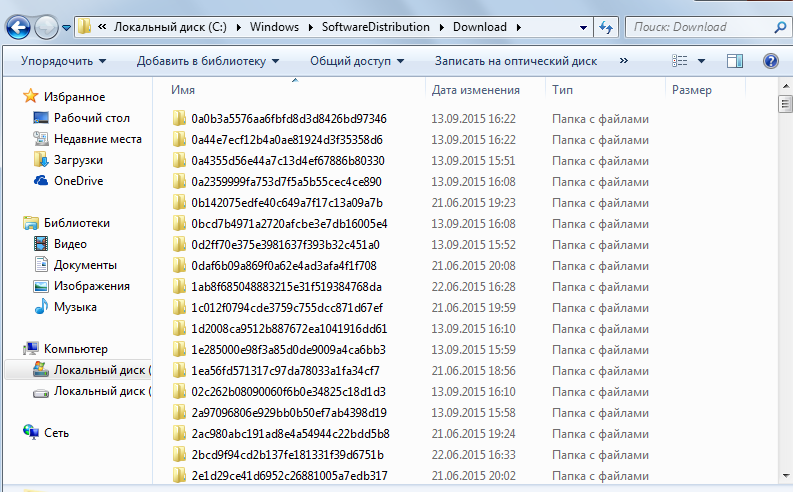Open the Упорядочить menu

point(63,61)
